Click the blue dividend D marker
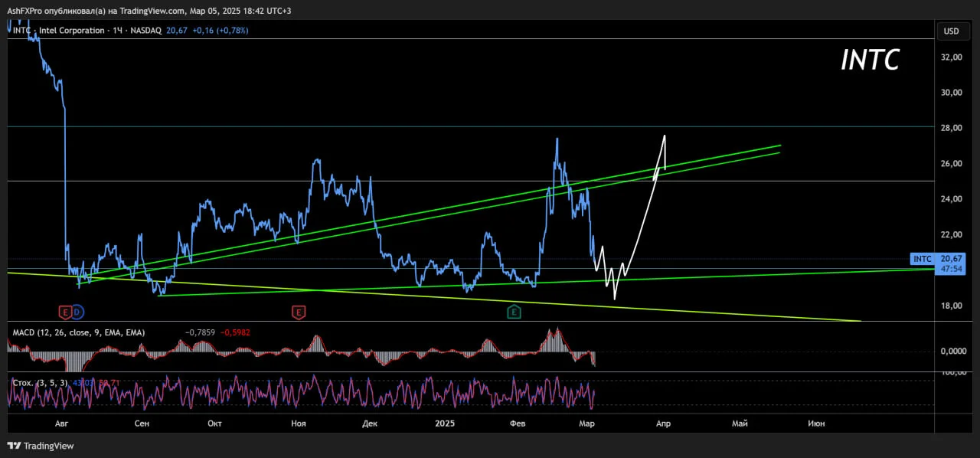The image size is (980, 458). 77,312
